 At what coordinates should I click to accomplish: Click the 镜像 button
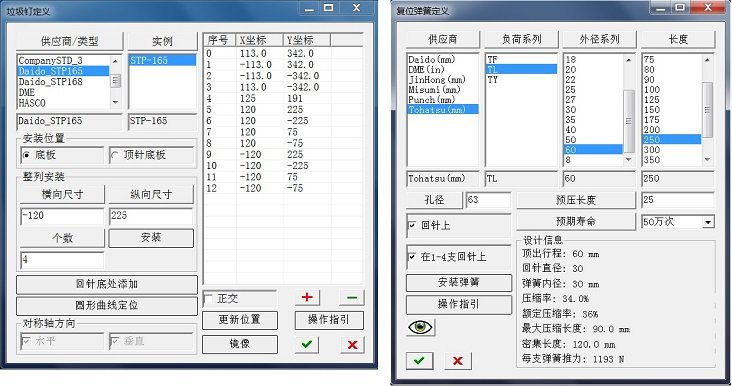click(x=239, y=344)
